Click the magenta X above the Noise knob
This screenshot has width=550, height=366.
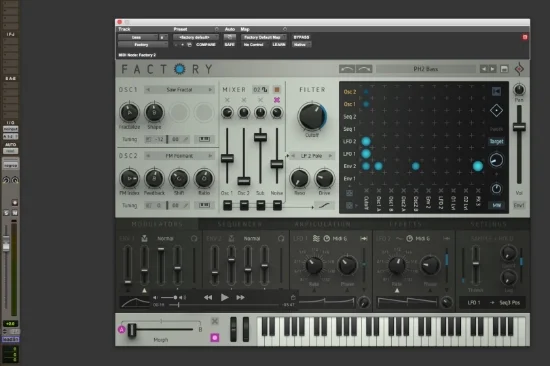pos(277,100)
